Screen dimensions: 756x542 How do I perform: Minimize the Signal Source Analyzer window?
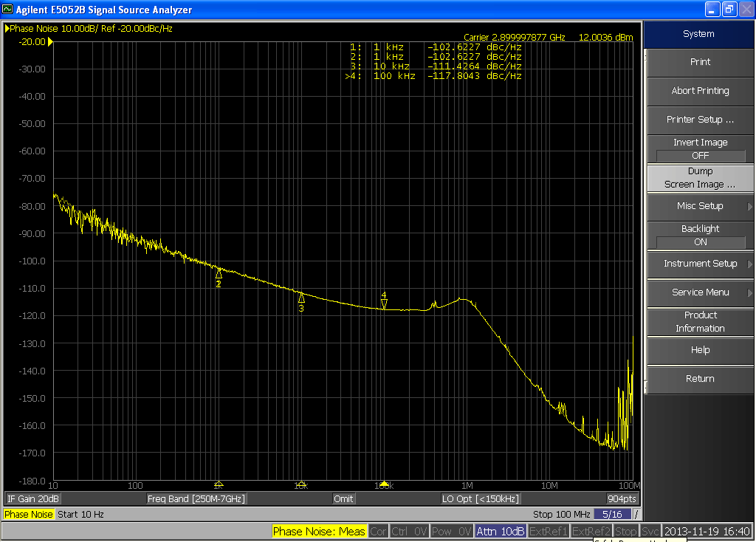click(712, 9)
